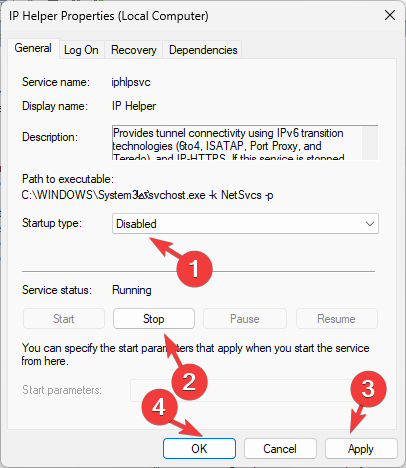
Task: Confirm changes with the OK button
Action: click(x=199, y=449)
